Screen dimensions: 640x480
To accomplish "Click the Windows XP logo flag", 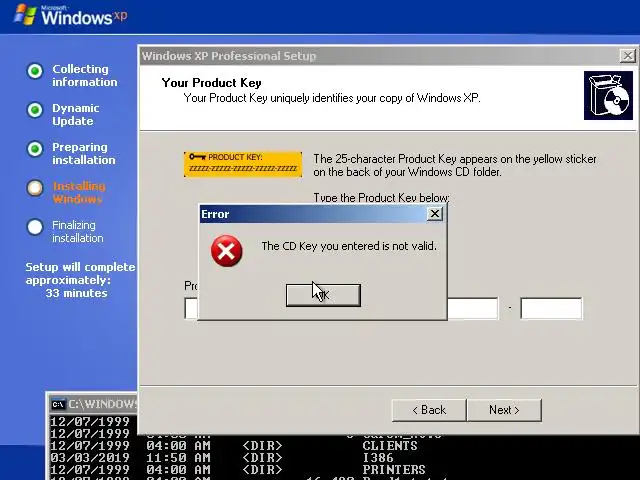I will (25, 15).
